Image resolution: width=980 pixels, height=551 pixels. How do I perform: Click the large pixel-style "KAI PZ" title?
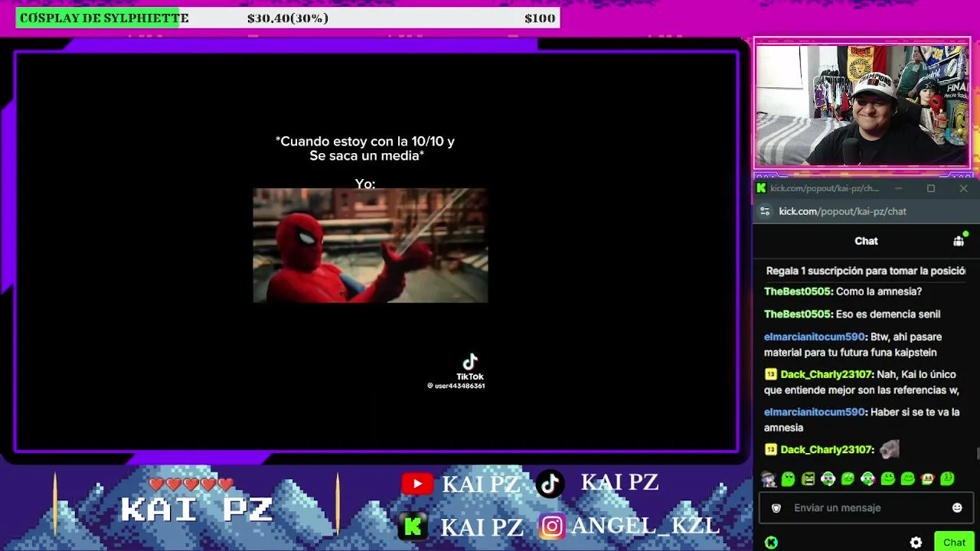tap(197, 510)
